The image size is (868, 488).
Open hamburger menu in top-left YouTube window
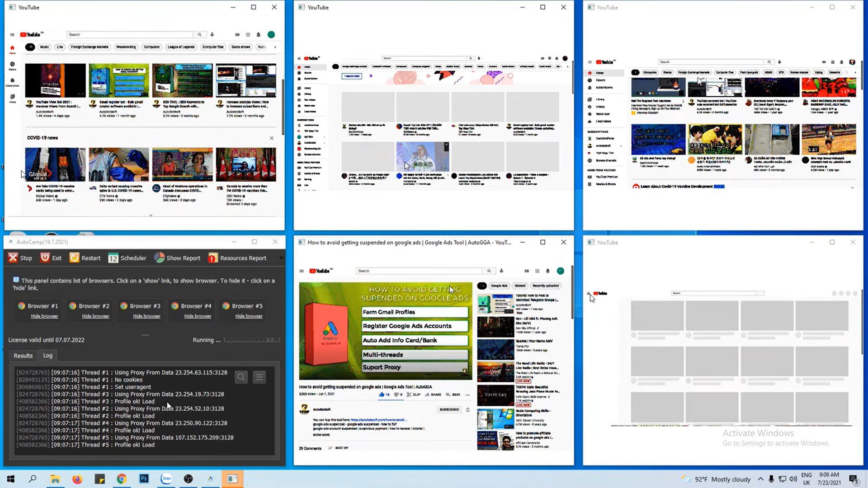tap(12, 35)
